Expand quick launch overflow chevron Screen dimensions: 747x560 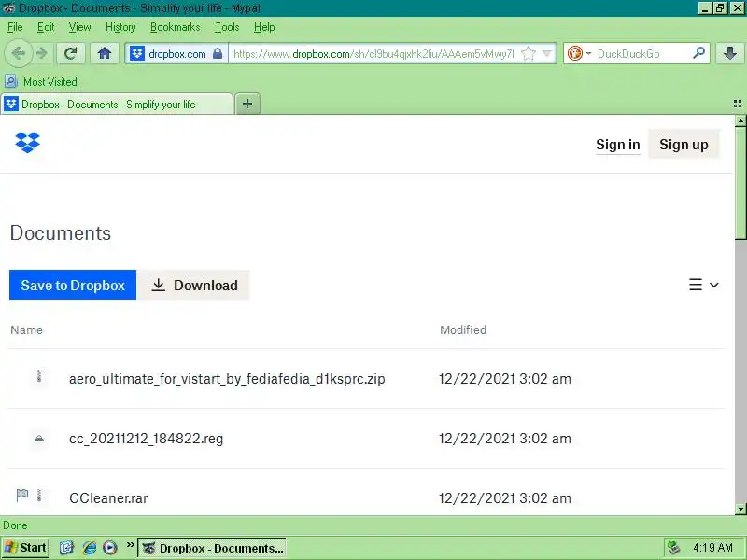(130, 545)
